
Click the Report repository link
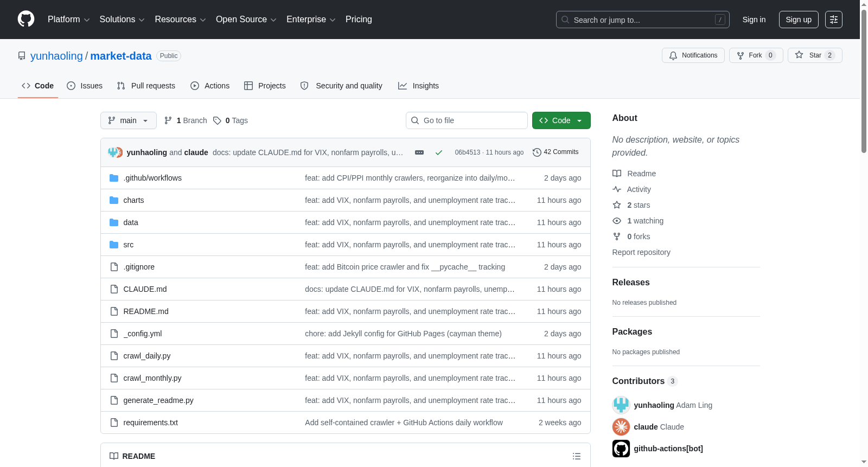[x=641, y=252]
